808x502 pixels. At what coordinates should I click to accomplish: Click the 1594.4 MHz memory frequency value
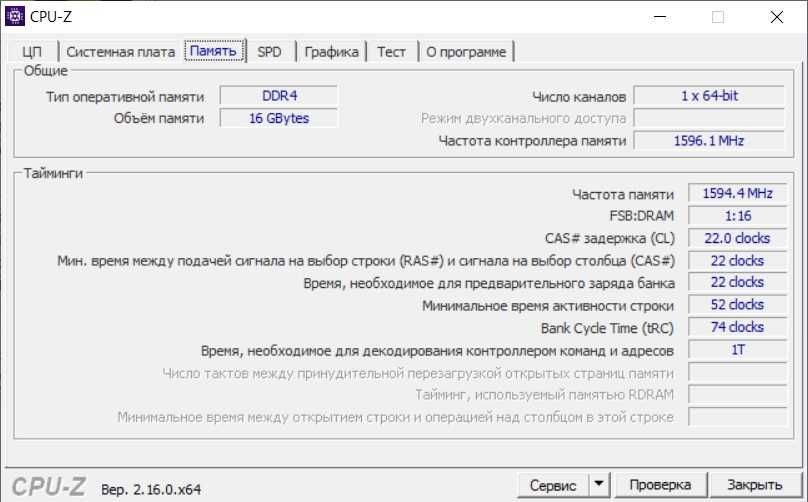(x=737, y=194)
